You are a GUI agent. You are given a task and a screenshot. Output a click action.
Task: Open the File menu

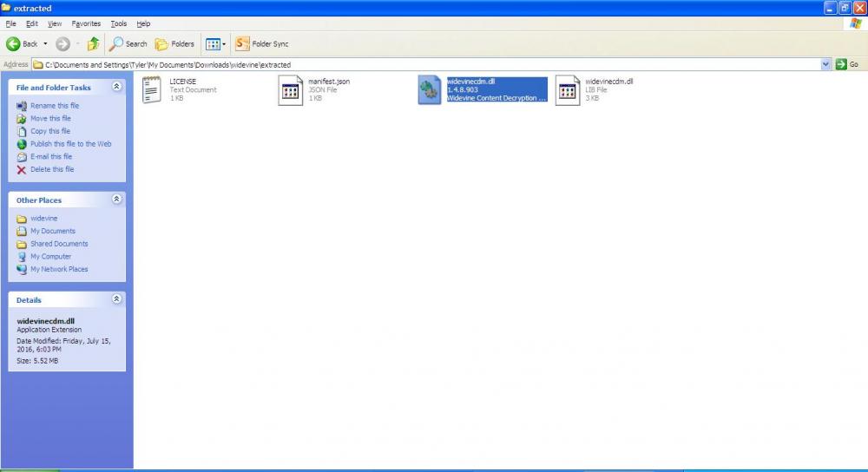point(10,23)
